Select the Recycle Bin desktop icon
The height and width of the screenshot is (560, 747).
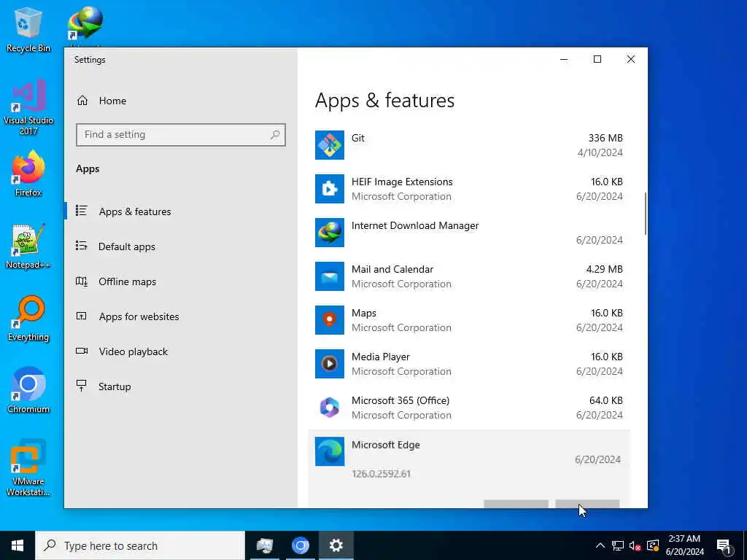28,29
